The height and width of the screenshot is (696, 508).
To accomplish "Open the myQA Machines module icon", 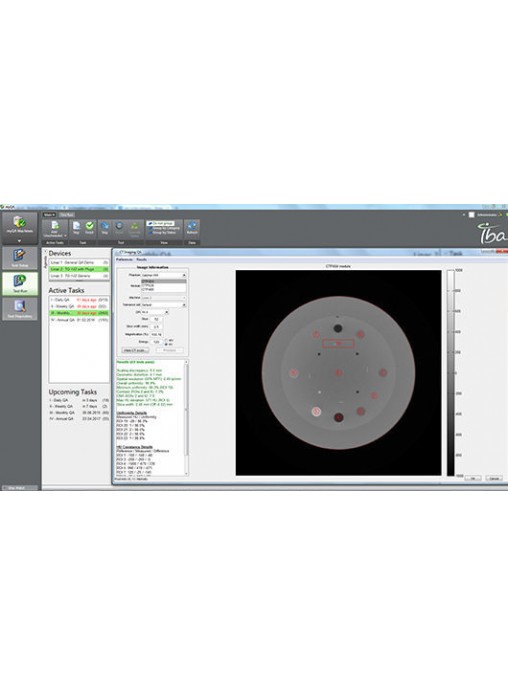I will point(20,227).
